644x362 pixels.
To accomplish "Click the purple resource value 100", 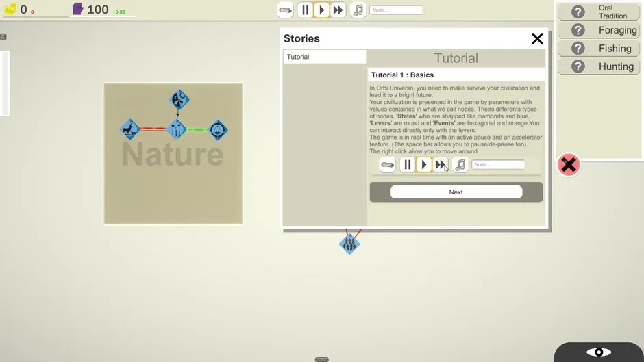I will [x=98, y=10].
